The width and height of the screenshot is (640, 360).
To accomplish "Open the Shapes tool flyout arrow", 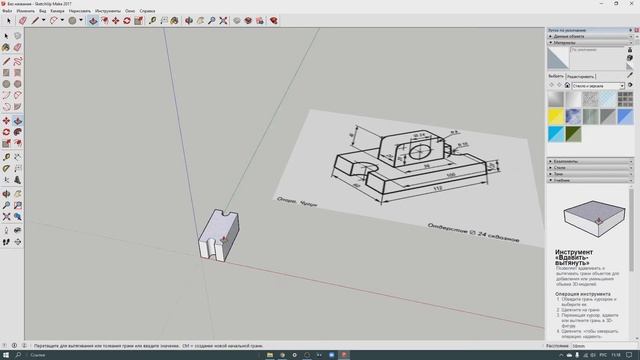I will 81,20.
